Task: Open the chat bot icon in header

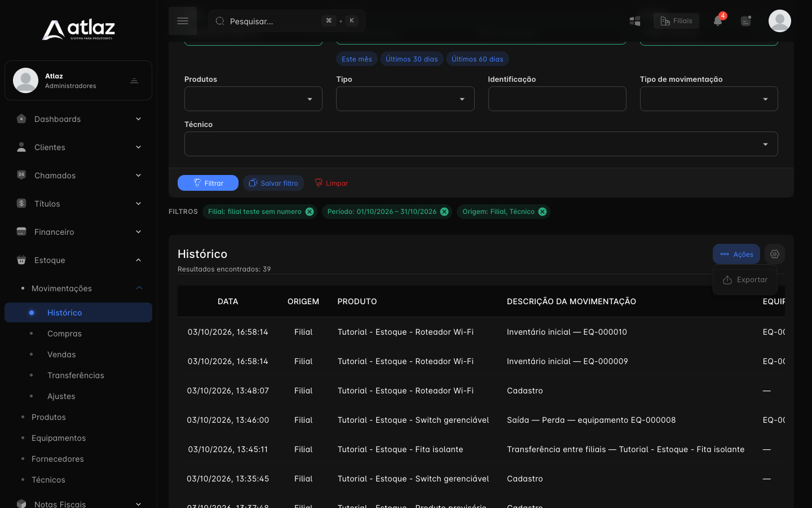Action: tap(746, 21)
